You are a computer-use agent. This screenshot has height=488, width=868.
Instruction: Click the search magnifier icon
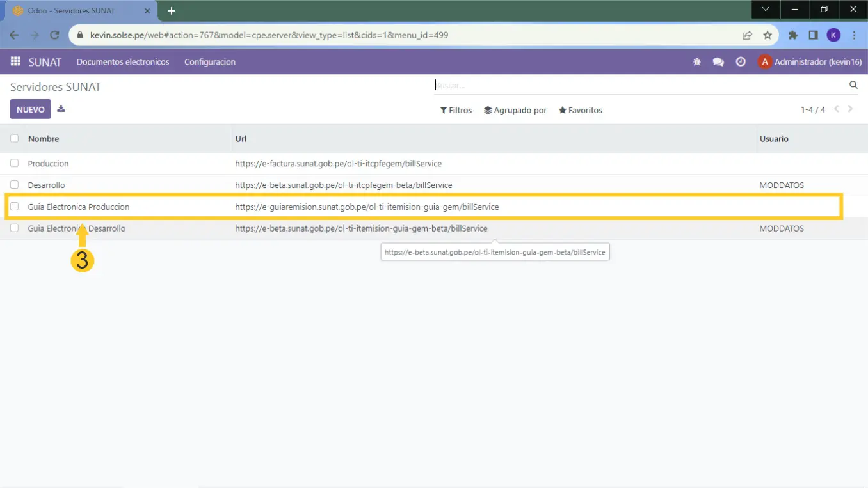pyautogui.click(x=853, y=85)
